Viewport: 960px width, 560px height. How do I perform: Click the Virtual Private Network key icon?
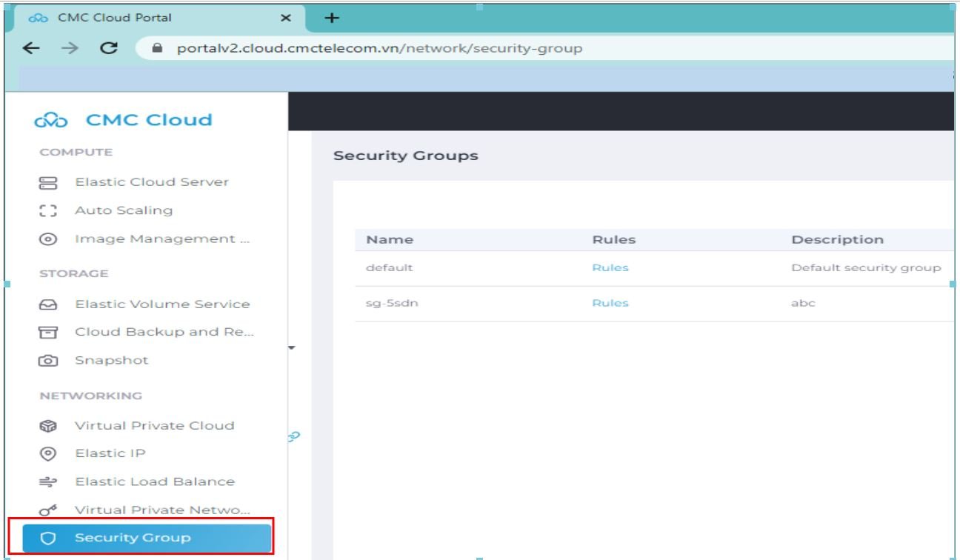[x=48, y=510]
